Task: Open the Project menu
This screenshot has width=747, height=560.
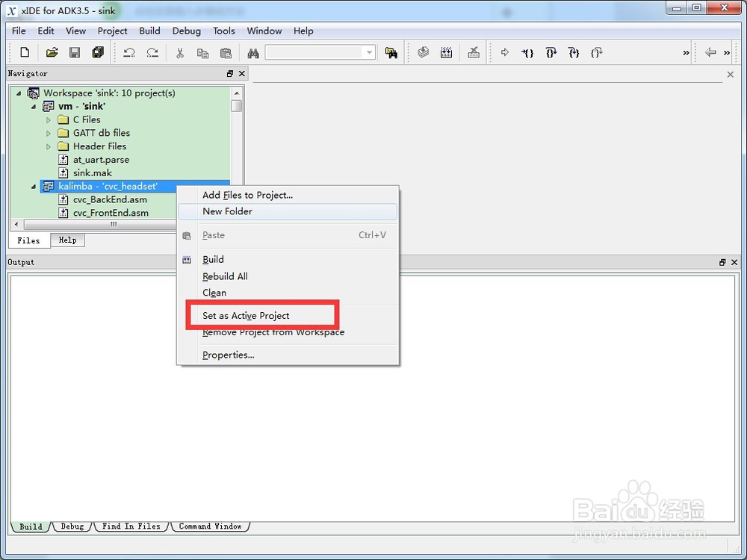Action: coord(113,31)
